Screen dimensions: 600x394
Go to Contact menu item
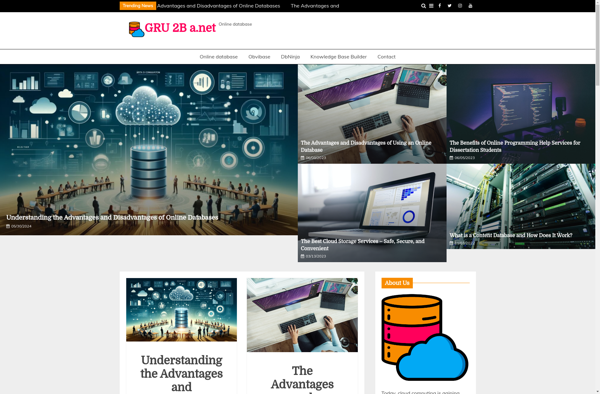pyautogui.click(x=386, y=57)
